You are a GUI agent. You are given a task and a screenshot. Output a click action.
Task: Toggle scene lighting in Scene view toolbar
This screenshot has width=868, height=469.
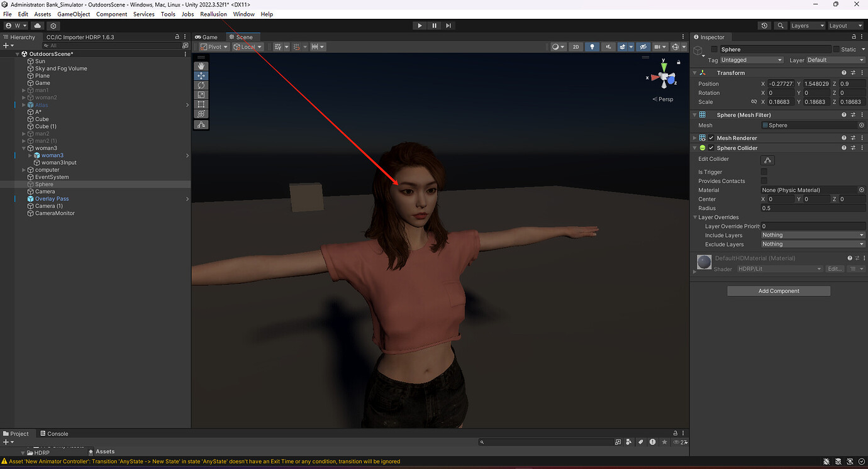592,47
